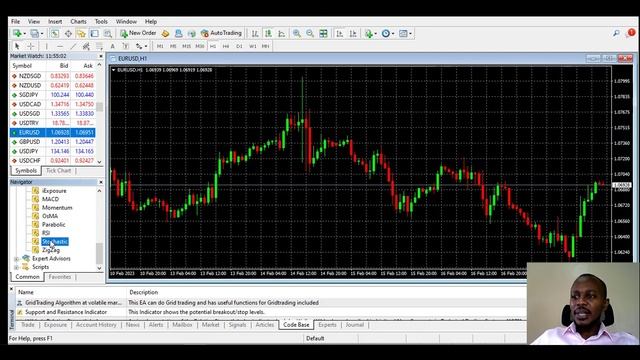This screenshot has height=360, width=640.
Task: Select the Equidistant Channel tool
Action: pos(86,46)
